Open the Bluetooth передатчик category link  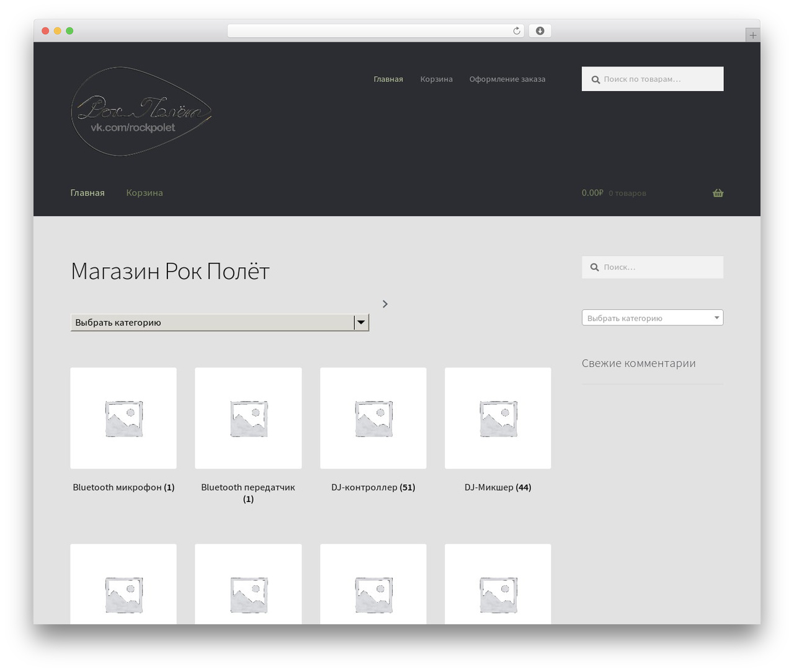tap(248, 493)
